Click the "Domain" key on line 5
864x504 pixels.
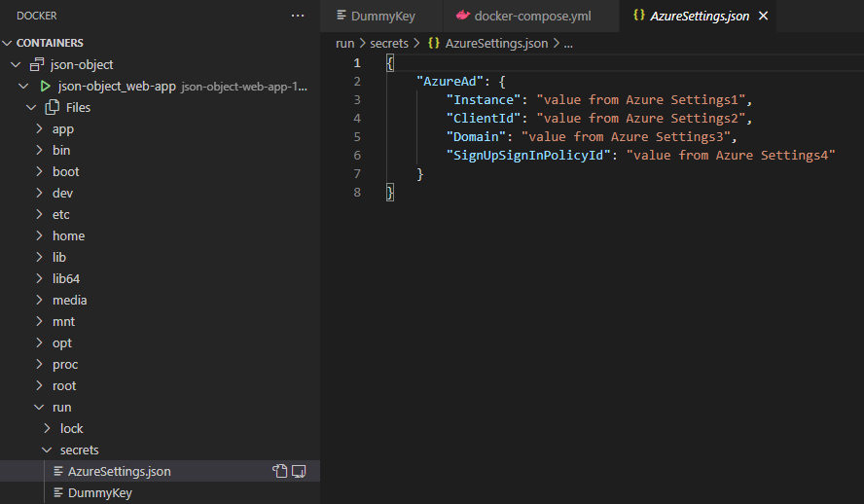tap(476, 137)
